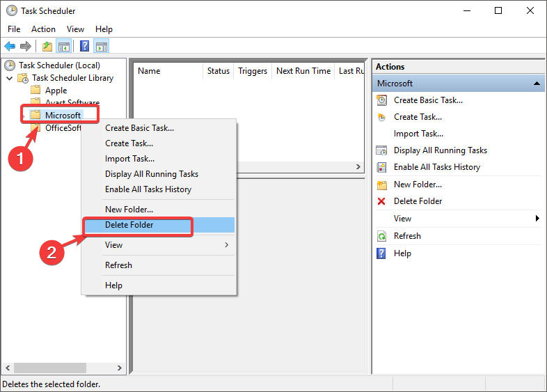Choose Create Task in context menu
The image size is (547, 392).
coord(159,143)
